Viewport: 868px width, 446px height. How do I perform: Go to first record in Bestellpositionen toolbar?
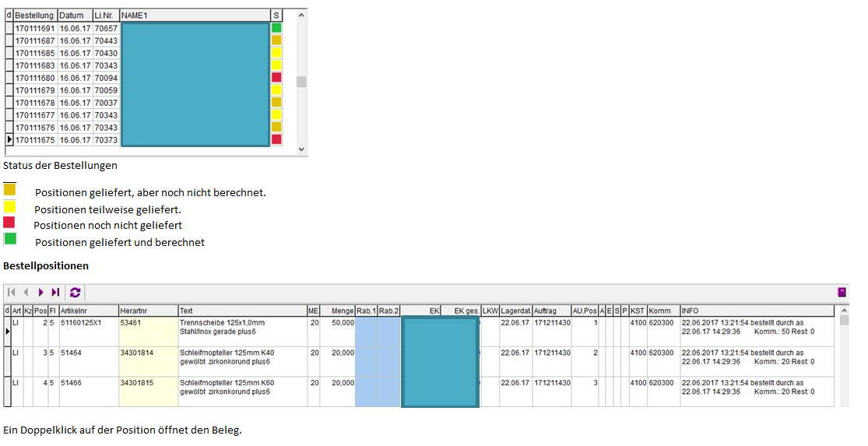(x=12, y=293)
